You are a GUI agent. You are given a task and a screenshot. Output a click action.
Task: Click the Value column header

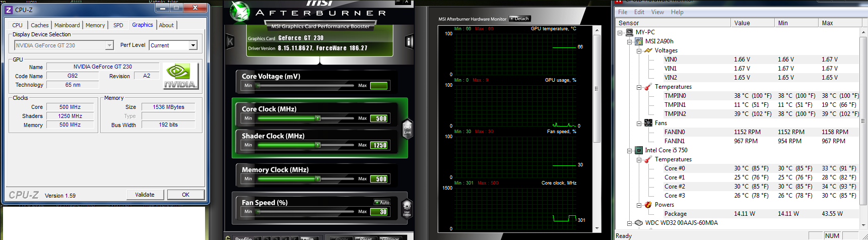coord(753,23)
